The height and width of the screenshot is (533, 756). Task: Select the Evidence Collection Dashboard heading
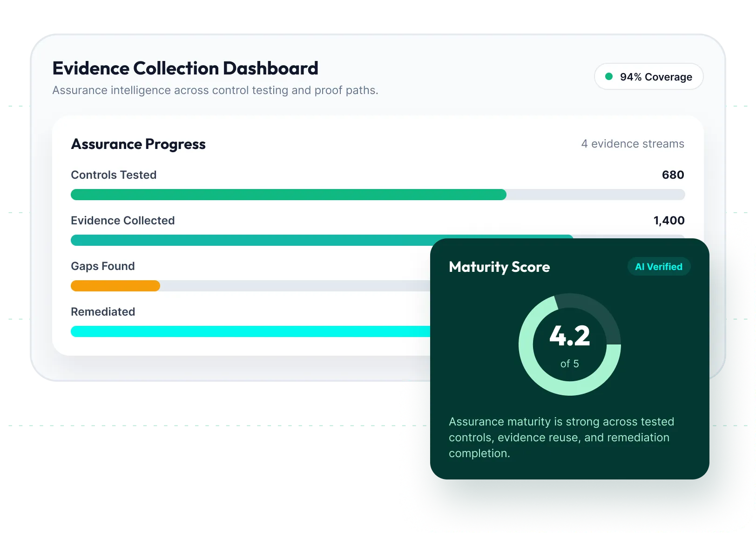click(185, 68)
